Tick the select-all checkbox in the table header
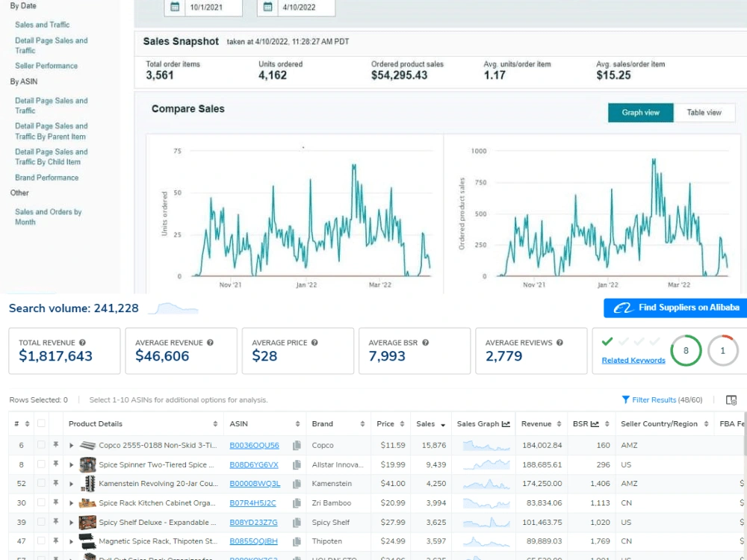The image size is (747, 560). pos(41,423)
